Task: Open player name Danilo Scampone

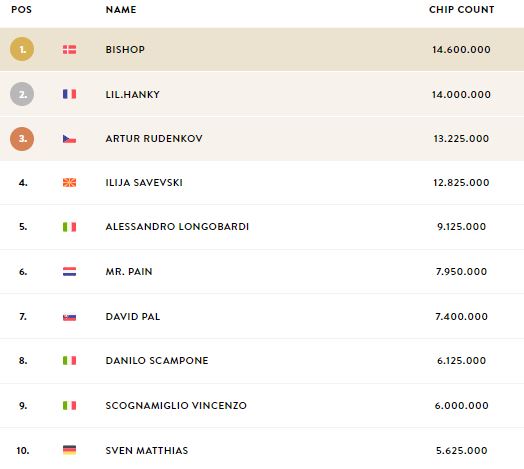Action: point(157,360)
